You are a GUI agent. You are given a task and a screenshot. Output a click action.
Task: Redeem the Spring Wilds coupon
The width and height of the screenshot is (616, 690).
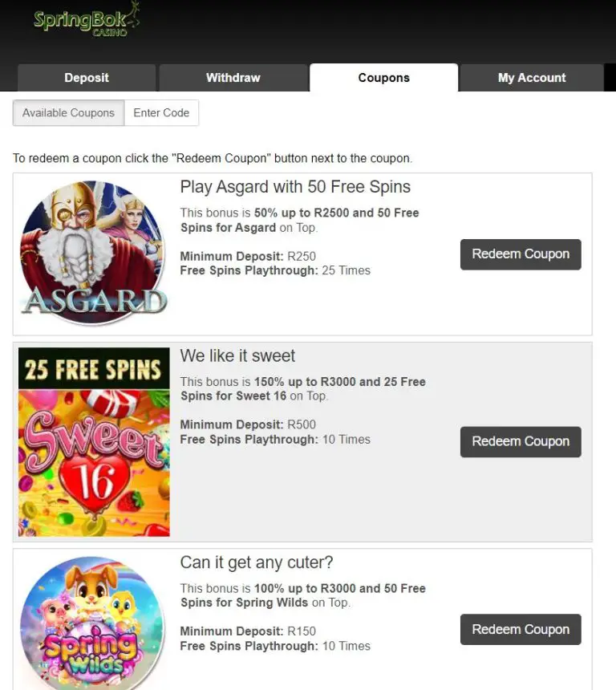[521, 630]
